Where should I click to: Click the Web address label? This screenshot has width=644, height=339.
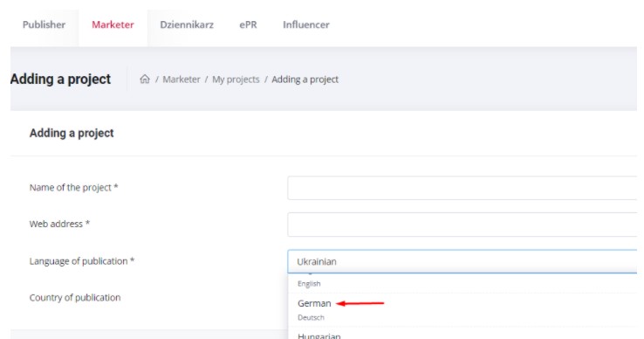59,224
